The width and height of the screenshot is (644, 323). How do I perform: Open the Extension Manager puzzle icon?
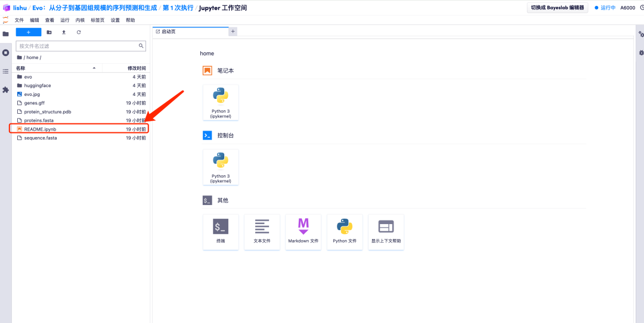click(x=5, y=90)
